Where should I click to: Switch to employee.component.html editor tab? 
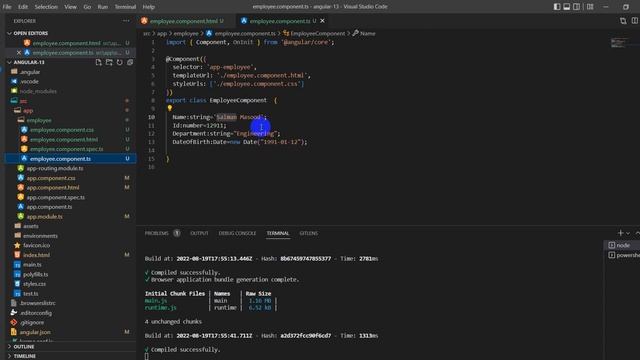point(183,21)
